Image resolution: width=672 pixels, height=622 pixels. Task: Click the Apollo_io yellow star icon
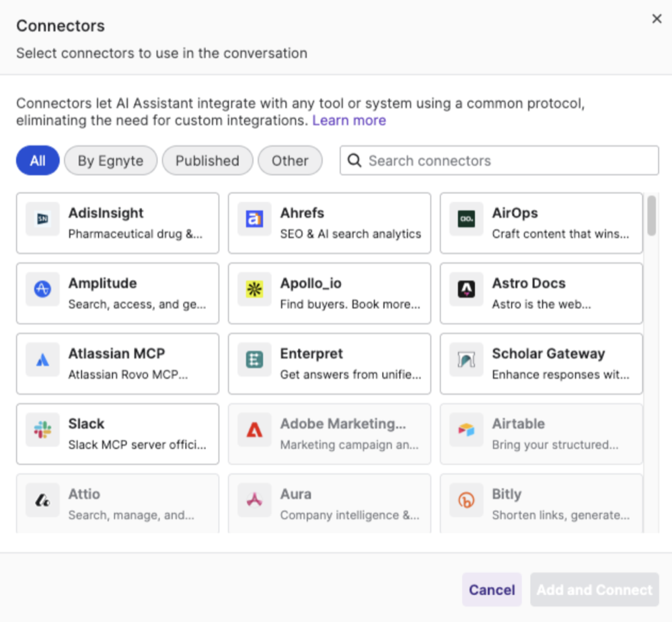coord(254,289)
